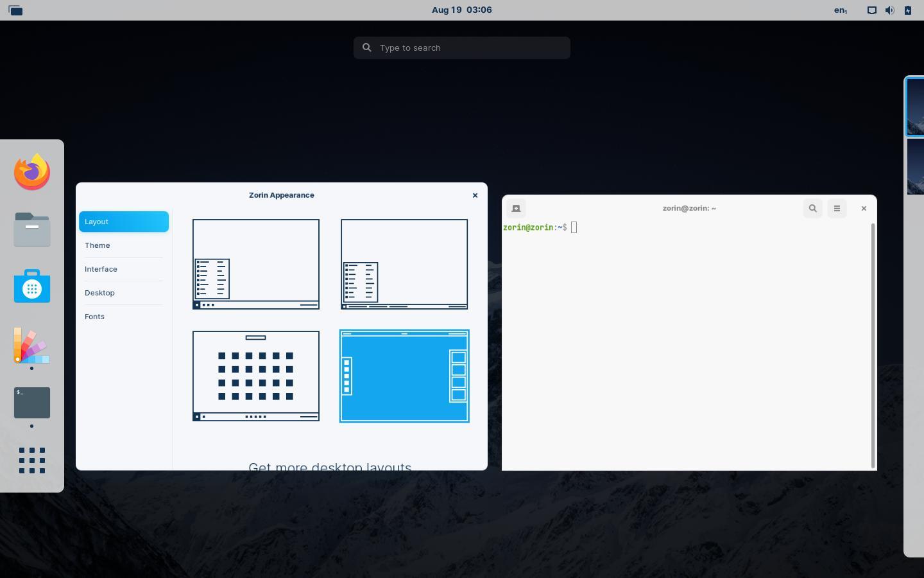Screen dimensions: 924x578
Task: Choose the Windows classic list layout
Action: (x=404, y=264)
